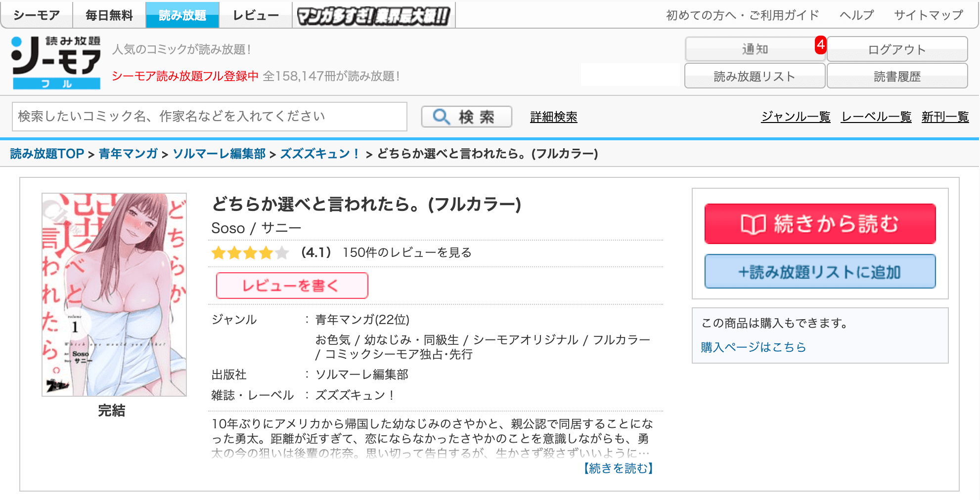Open the サイトマップ link

click(929, 15)
